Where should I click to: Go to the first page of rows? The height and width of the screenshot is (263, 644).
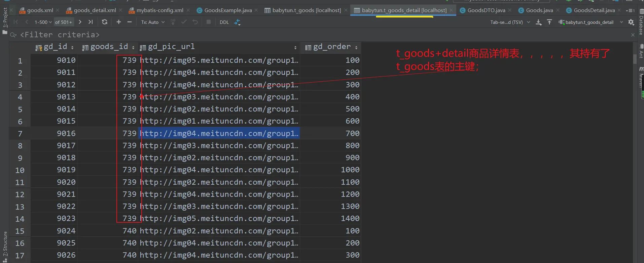[x=16, y=22]
